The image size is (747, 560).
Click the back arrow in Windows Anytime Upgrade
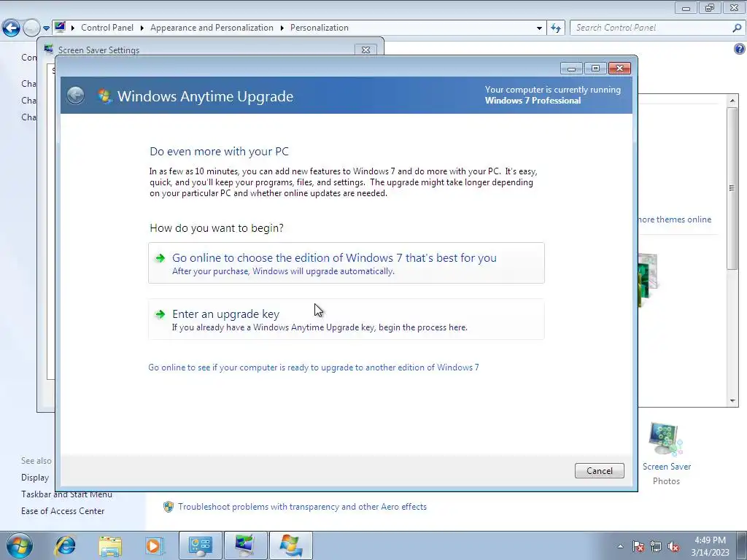tap(75, 96)
